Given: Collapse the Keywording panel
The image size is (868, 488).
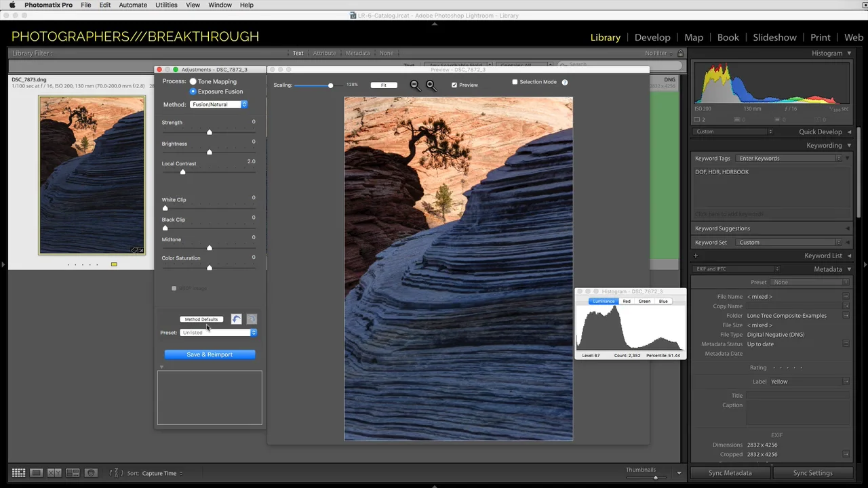Looking at the screenshot, I should point(848,146).
